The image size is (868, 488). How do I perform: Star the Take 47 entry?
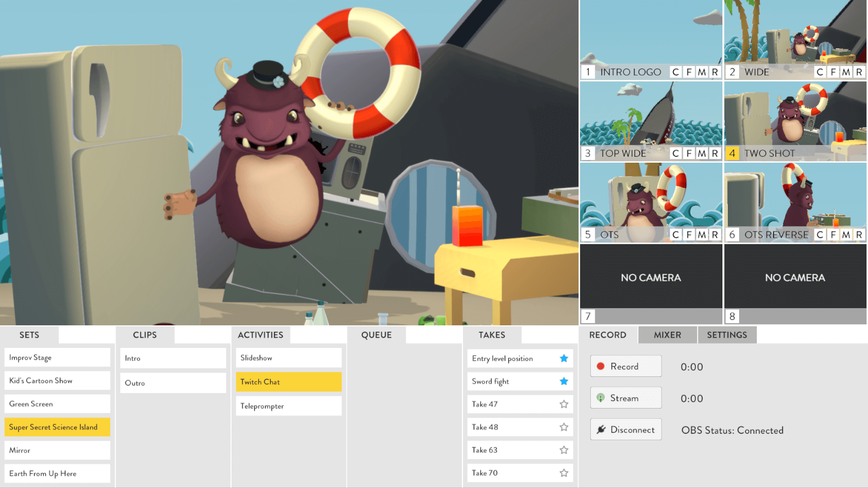coord(564,404)
